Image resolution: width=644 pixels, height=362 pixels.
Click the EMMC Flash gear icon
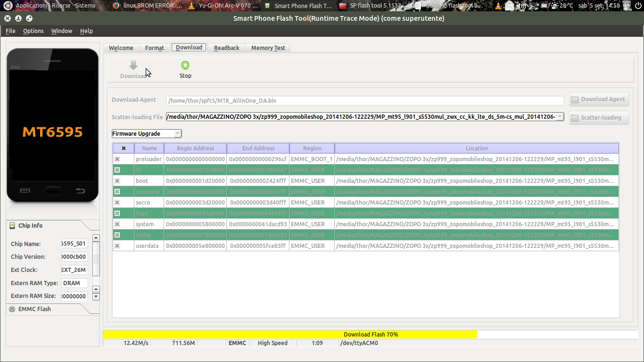[12, 309]
